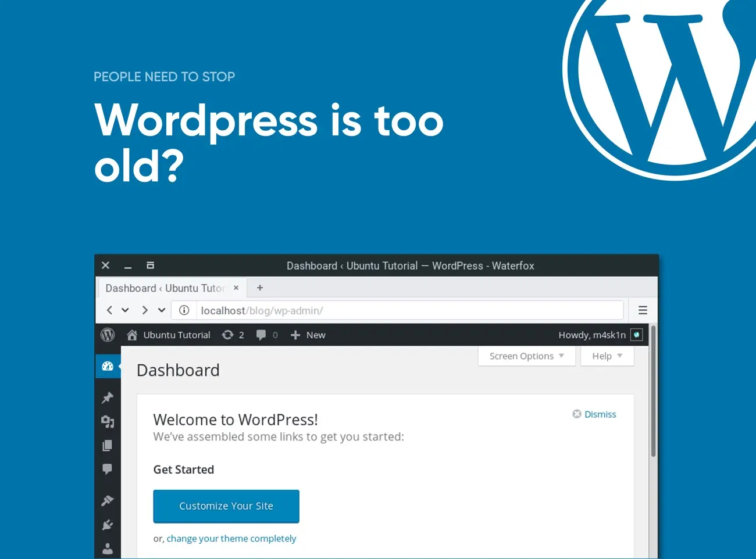Click the updates icon showing 2
756x559 pixels.
tap(233, 335)
